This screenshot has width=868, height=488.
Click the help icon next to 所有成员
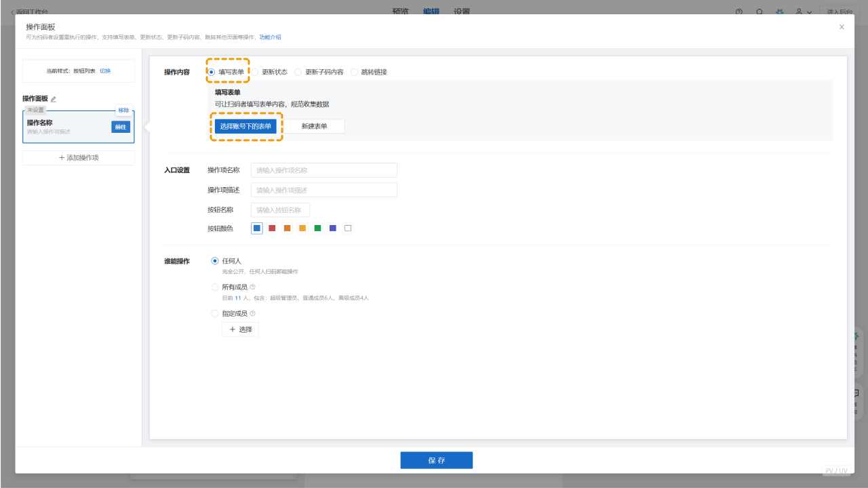point(253,287)
